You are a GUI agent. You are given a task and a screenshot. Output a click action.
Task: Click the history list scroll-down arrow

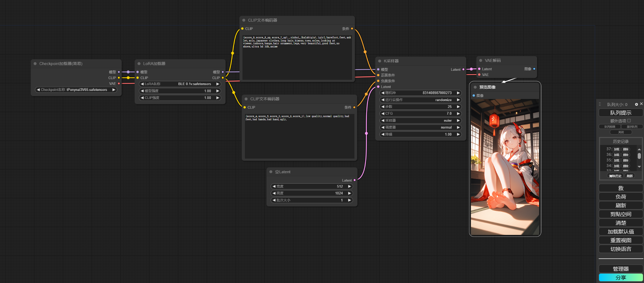639,167
